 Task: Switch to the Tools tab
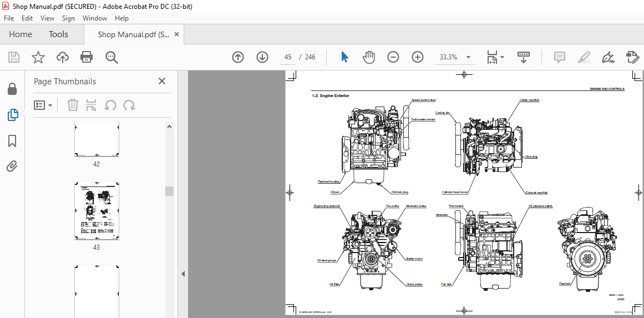pyautogui.click(x=58, y=34)
